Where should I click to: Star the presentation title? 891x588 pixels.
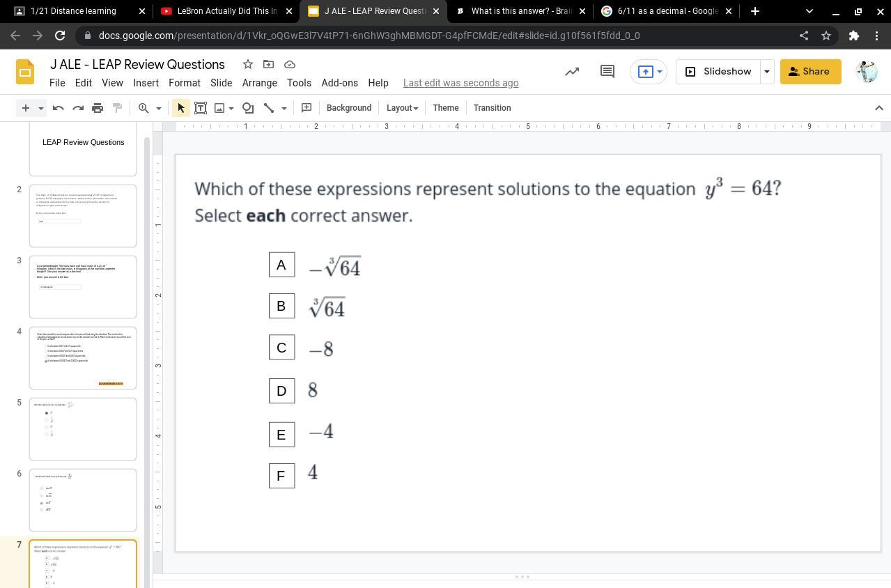247,64
